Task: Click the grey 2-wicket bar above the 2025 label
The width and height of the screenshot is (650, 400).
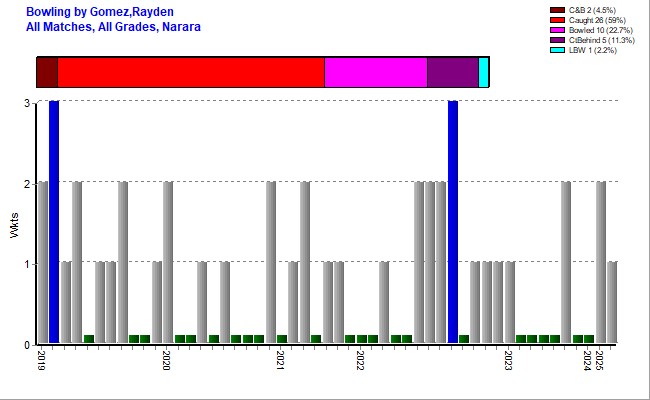Action: (601, 262)
